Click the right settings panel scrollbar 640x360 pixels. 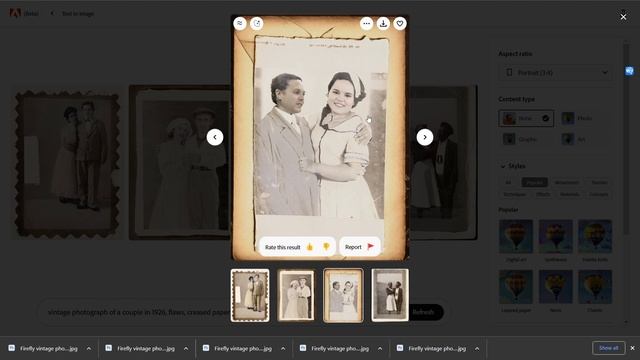tap(626, 139)
